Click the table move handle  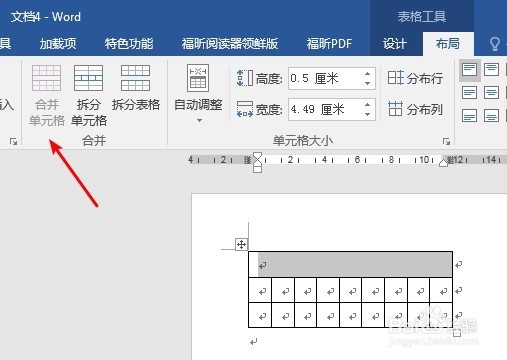click(241, 244)
